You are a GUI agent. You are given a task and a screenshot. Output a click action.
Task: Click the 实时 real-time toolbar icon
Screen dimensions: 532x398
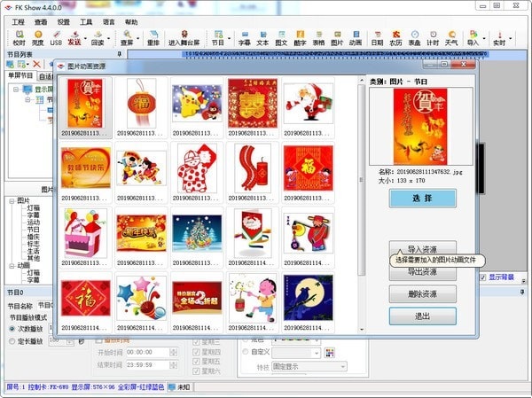[499, 38]
